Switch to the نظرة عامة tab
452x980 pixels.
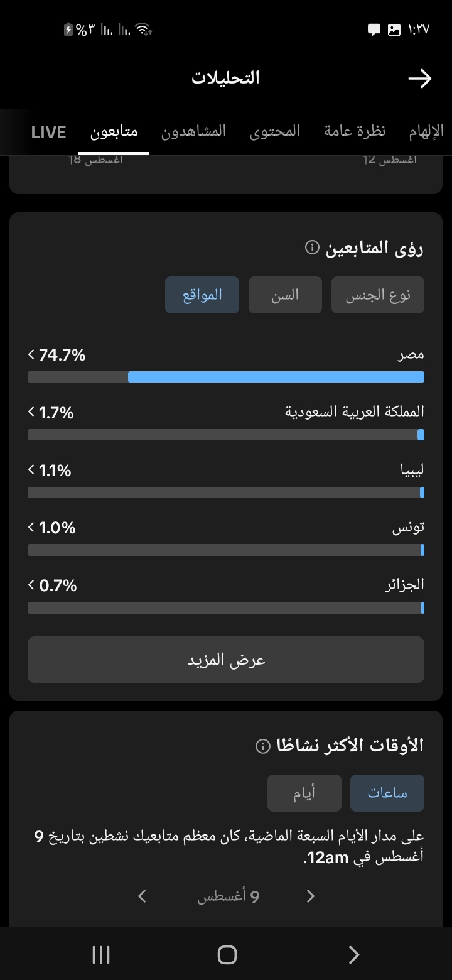[355, 131]
